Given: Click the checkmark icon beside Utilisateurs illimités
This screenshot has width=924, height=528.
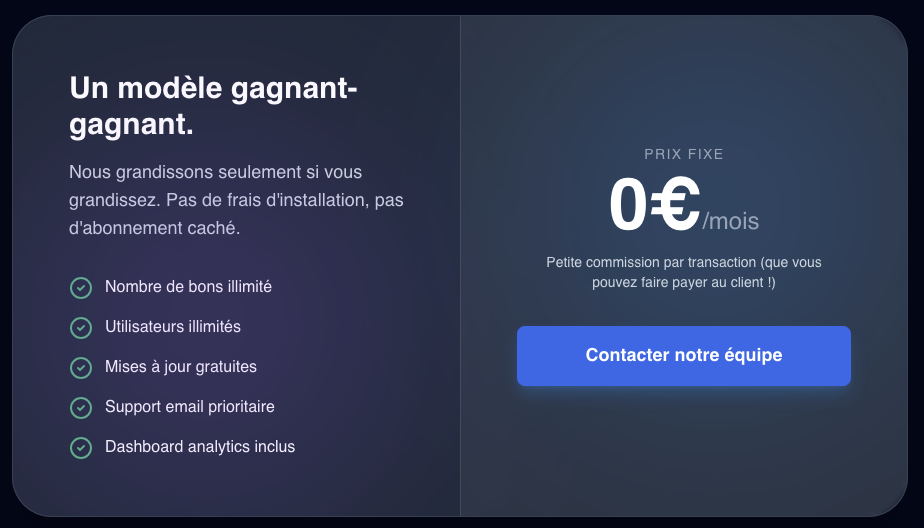Looking at the screenshot, I should coord(81,328).
